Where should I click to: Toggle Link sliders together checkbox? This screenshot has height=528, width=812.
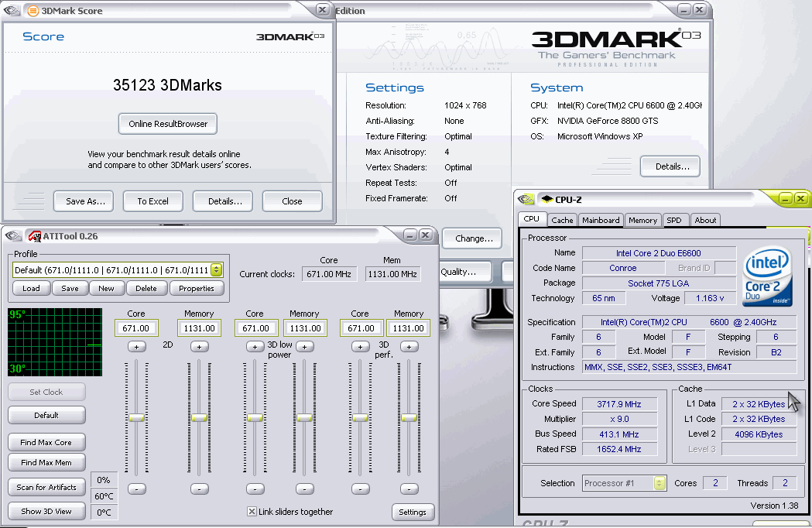[252, 512]
